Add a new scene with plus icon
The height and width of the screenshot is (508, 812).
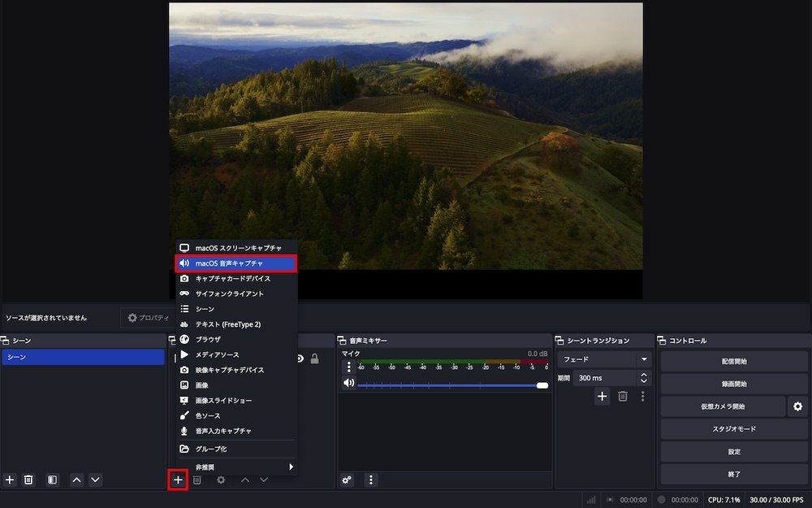(9, 480)
